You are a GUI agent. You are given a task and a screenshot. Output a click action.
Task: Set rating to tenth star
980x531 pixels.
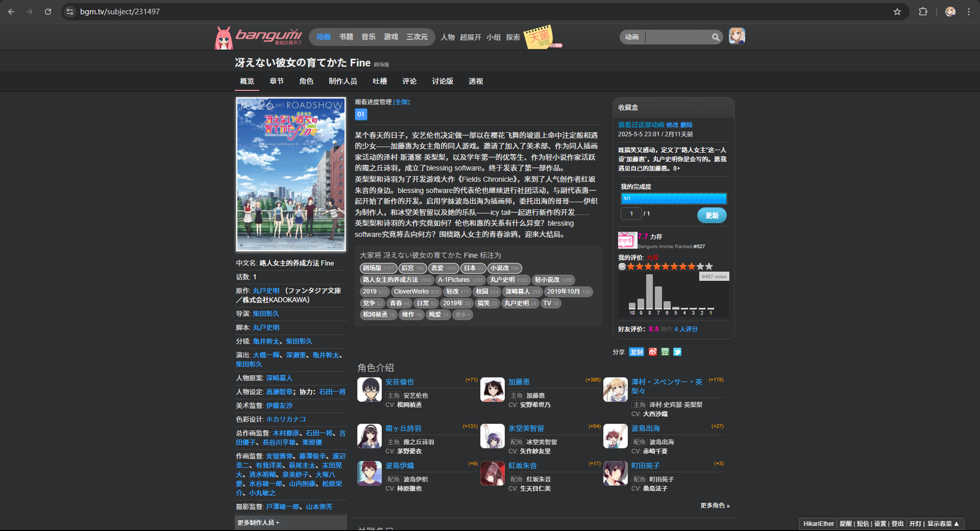tap(708, 267)
